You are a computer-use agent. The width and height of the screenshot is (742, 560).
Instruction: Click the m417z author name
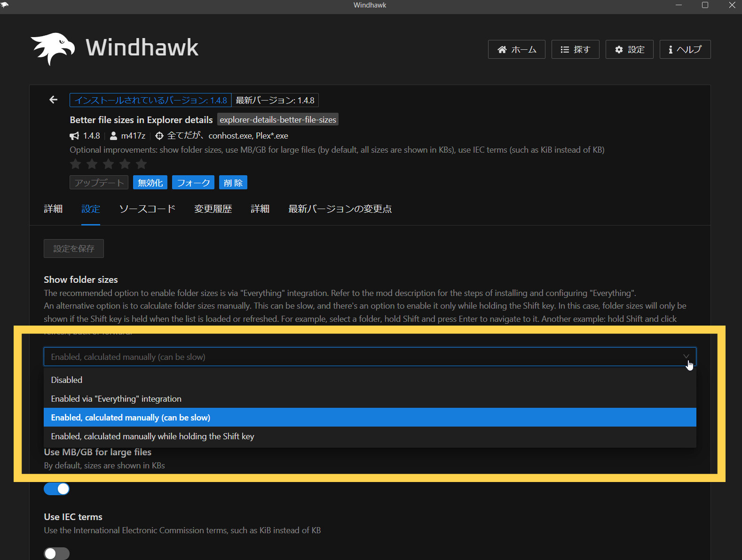pyautogui.click(x=133, y=136)
